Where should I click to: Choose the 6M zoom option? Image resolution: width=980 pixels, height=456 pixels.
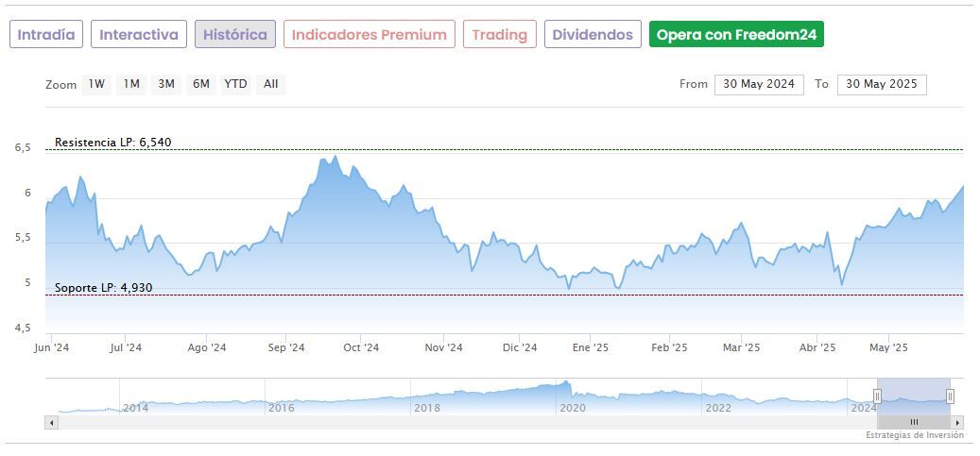[200, 84]
